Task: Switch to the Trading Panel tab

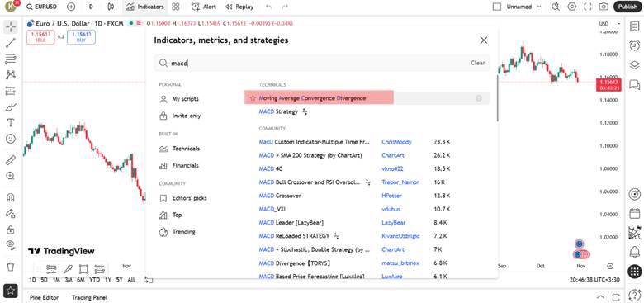Action: click(89, 297)
